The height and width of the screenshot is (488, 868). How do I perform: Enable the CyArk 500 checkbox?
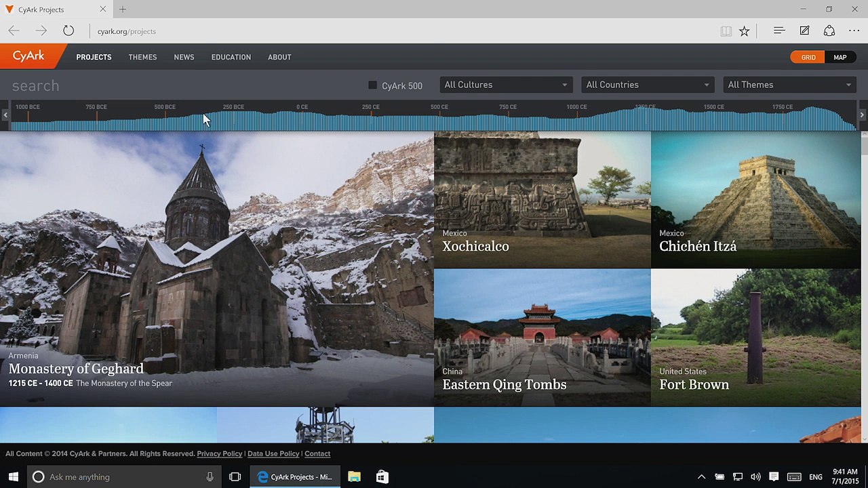coord(372,85)
